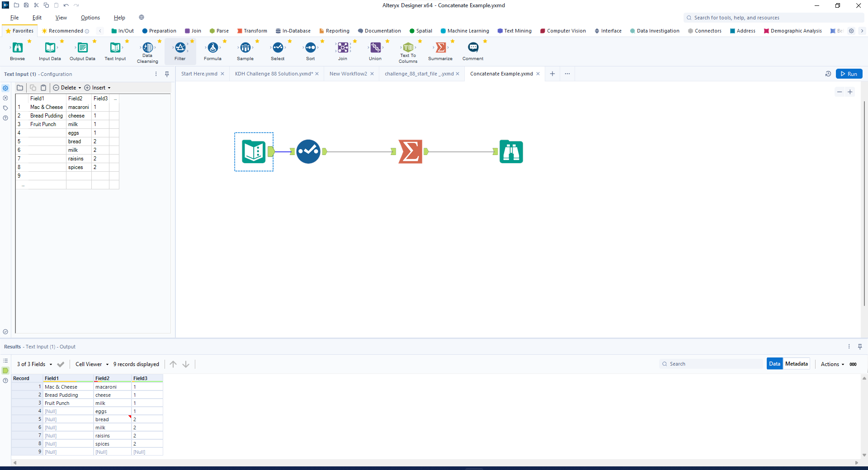Zoom out the canvas with minus button

click(x=840, y=92)
